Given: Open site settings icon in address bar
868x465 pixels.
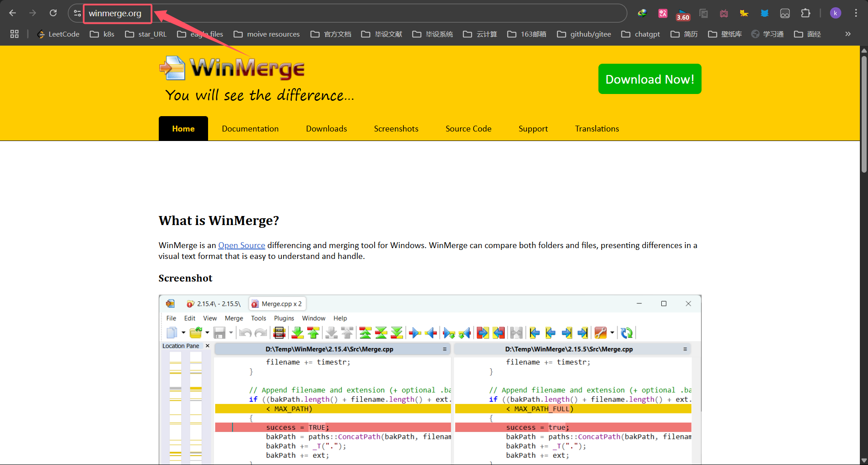Looking at the screenshot, I should 76,13.
